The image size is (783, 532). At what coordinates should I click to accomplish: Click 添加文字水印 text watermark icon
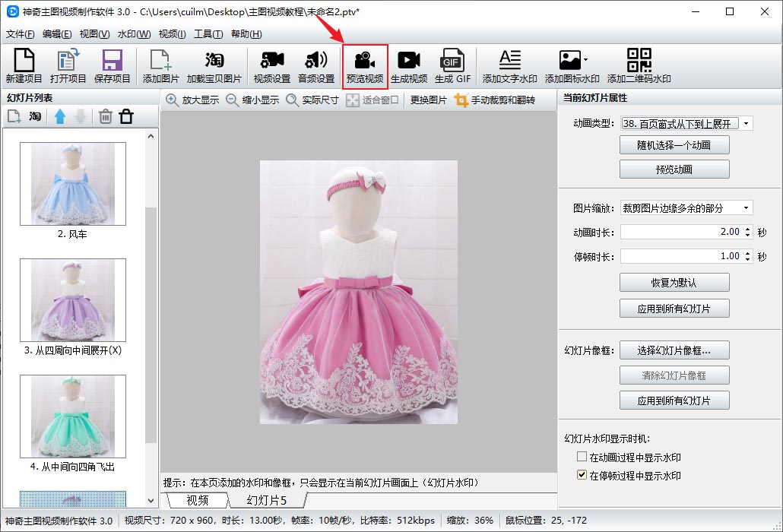click(x=509, y=67)
